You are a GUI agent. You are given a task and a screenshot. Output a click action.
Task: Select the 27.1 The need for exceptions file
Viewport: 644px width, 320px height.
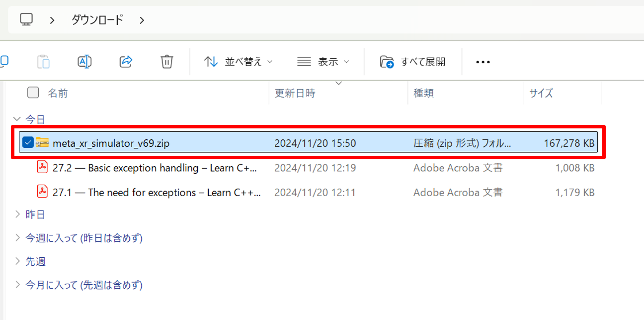pos(156,192)
